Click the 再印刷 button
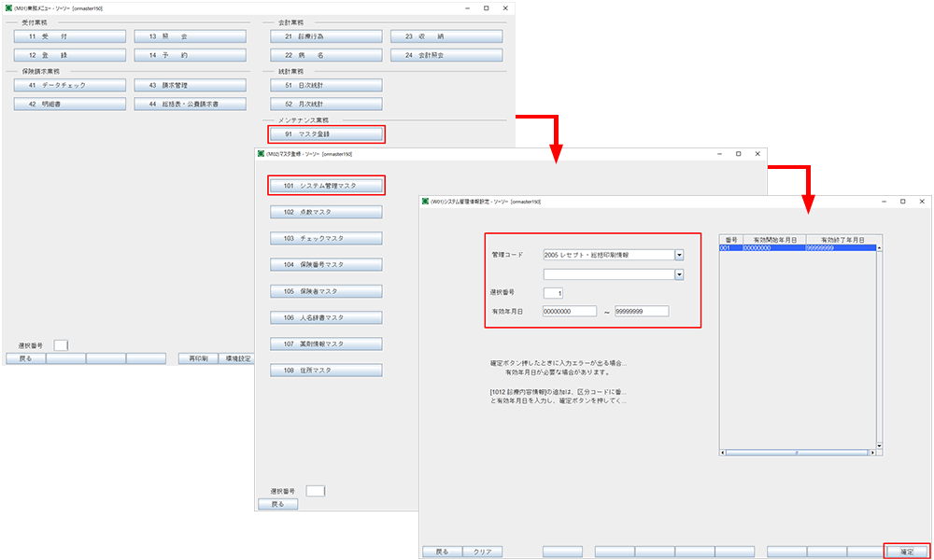This screenshot has height=560, width=934. click(197, 358)
